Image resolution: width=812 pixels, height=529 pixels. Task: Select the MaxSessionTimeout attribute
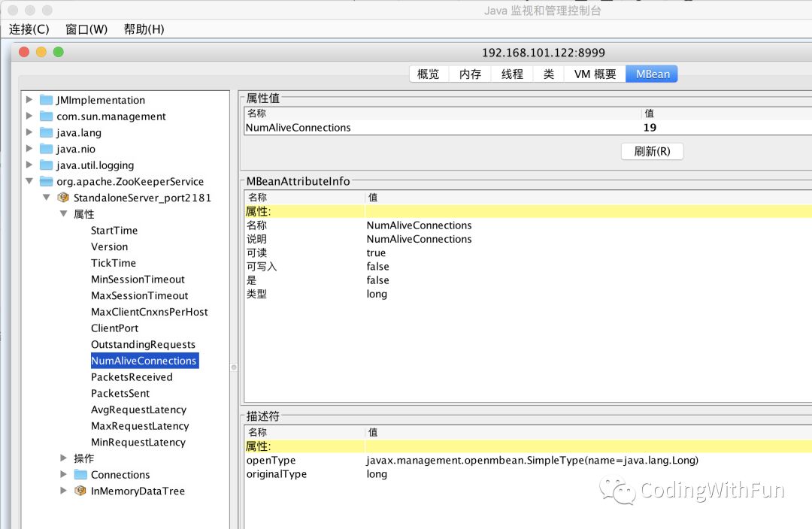(139, 295)
